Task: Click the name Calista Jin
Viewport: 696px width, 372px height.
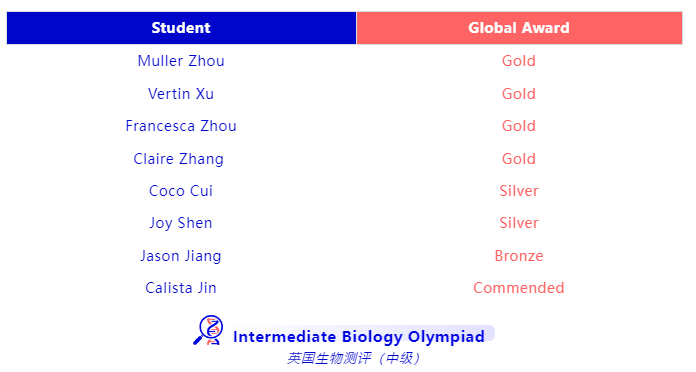Action: 181,288
